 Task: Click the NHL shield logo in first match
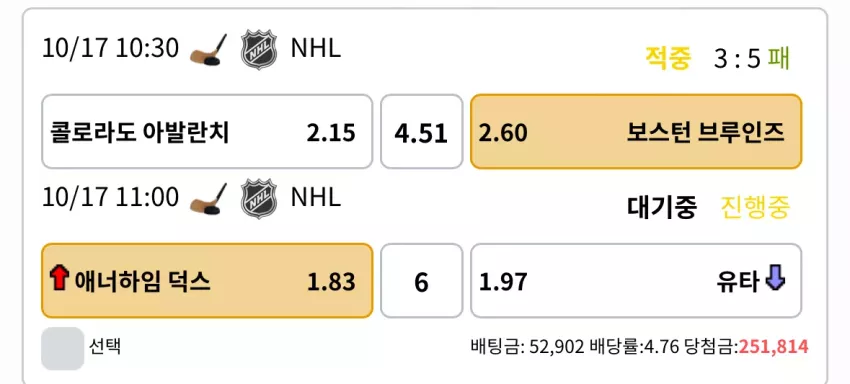(259, 50)
